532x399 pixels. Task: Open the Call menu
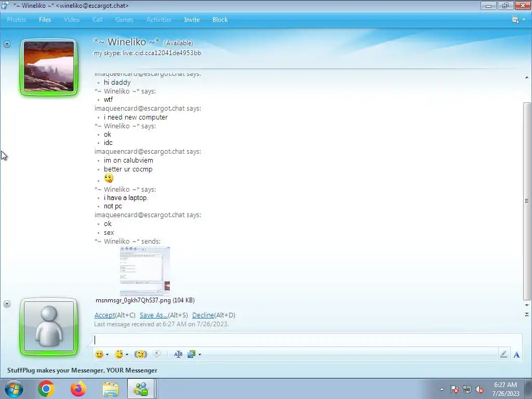click(97, 20)
